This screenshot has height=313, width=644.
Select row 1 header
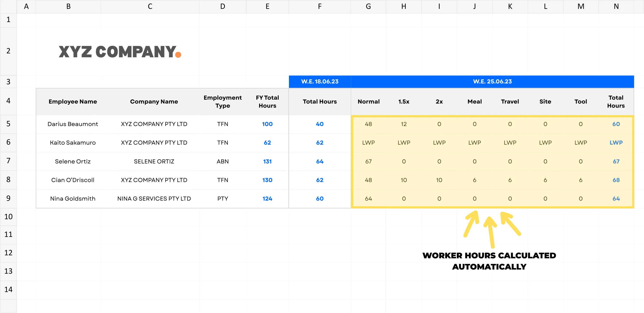8,20
